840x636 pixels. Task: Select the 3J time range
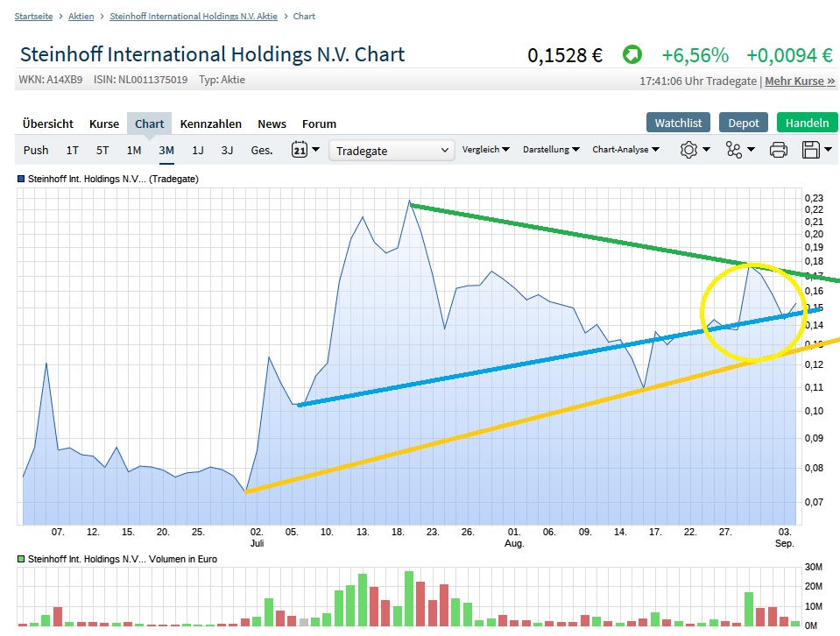[x=227, y=150]
